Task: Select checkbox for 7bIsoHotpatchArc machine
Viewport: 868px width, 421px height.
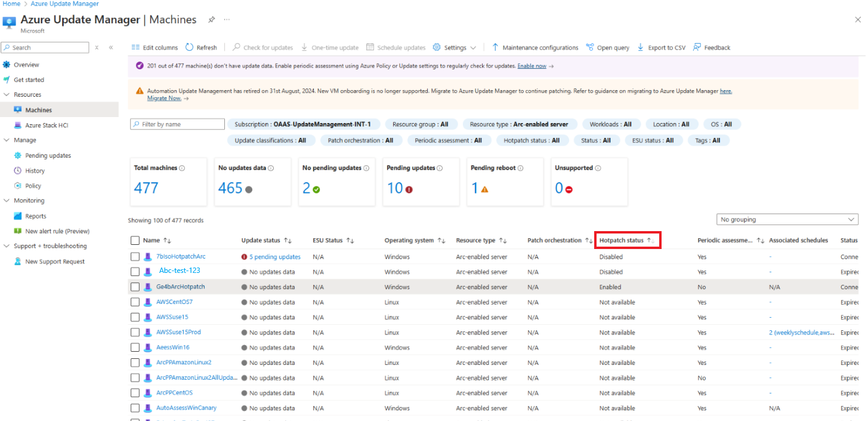Action: pyautogui.click(x=135, y=257)
